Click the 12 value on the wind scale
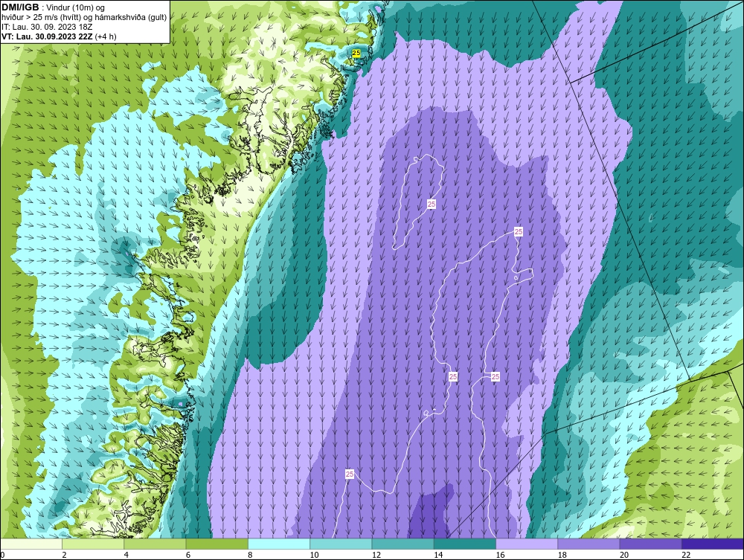This screenshot has width=744, height=560. (376, 555)
